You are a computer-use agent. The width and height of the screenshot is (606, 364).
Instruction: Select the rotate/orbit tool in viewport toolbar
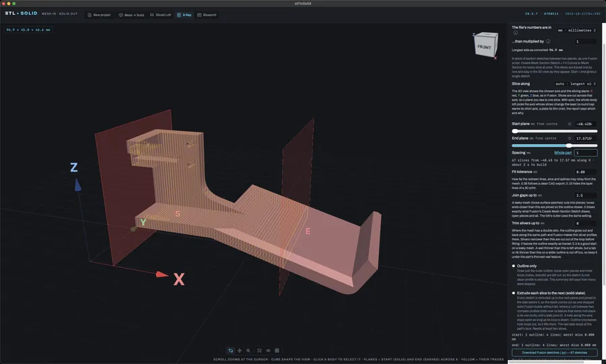[231, 351]
